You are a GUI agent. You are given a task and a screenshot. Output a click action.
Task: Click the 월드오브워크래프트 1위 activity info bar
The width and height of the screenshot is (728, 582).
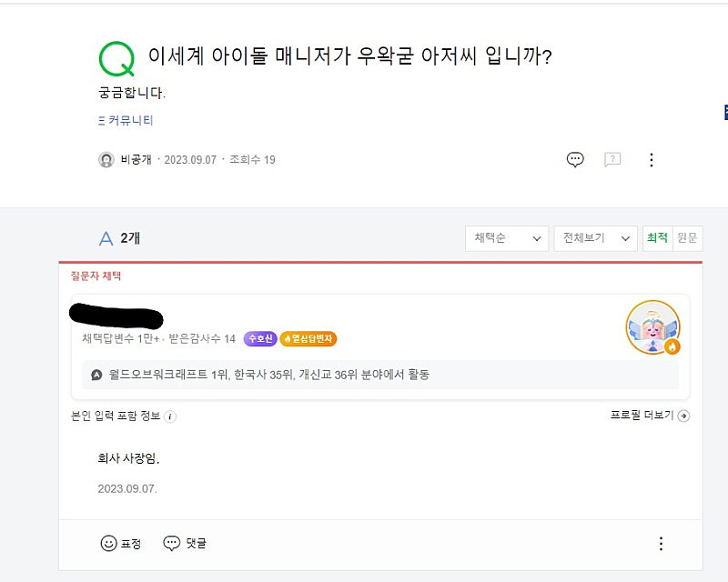[x=380, y=374]
